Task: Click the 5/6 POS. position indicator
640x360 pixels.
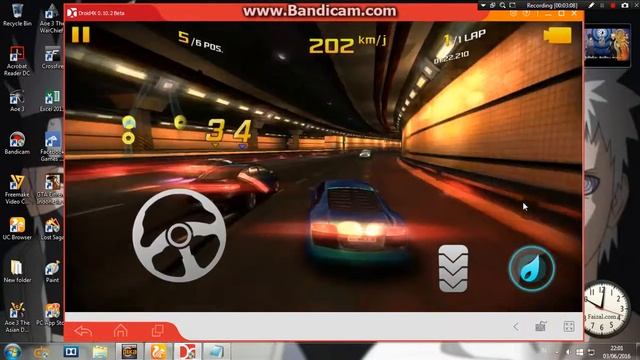Action: tap(200, 42)
